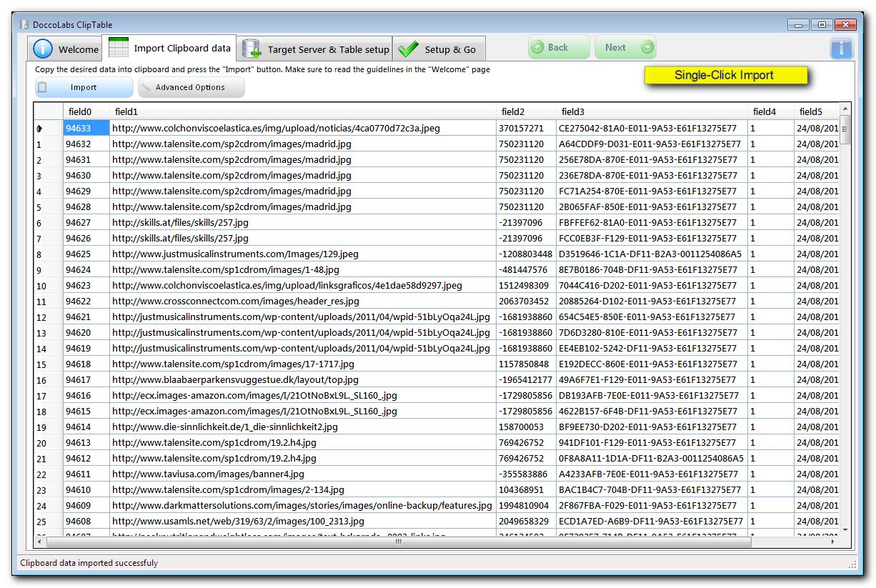Click the wrench icon on Advanced Options
Screen dimensions: 876x588
point(145,87)
